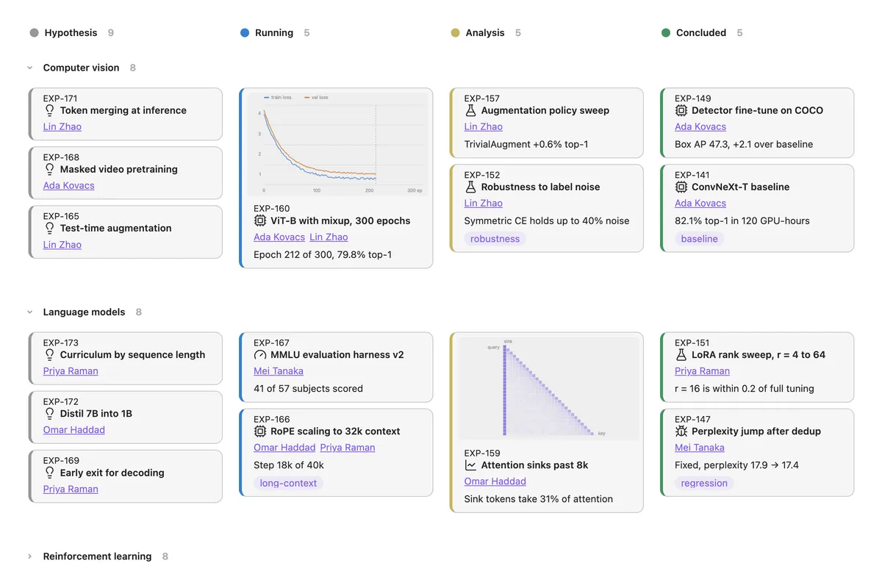Open Lin Zhao link on EXP-171 card
The image size is (882, 588).
tap(62, 126)
